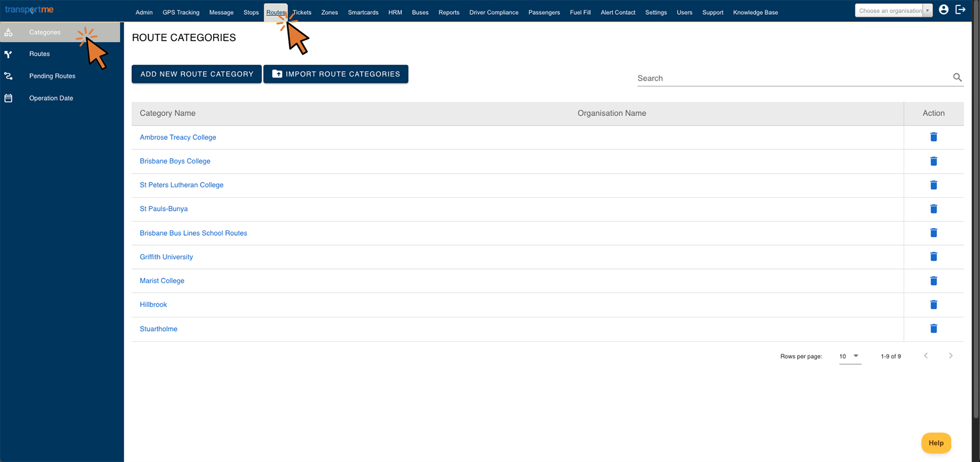Open the Passengers menu
Image resolution: width=980 pixels, height=462 pixels.
point(544,12)
